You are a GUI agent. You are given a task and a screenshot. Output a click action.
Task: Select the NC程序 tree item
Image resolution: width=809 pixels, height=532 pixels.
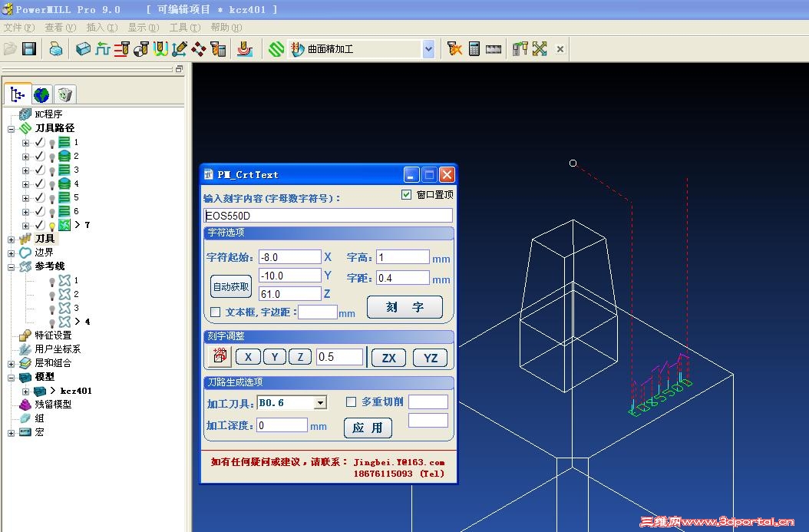[48, 114]
